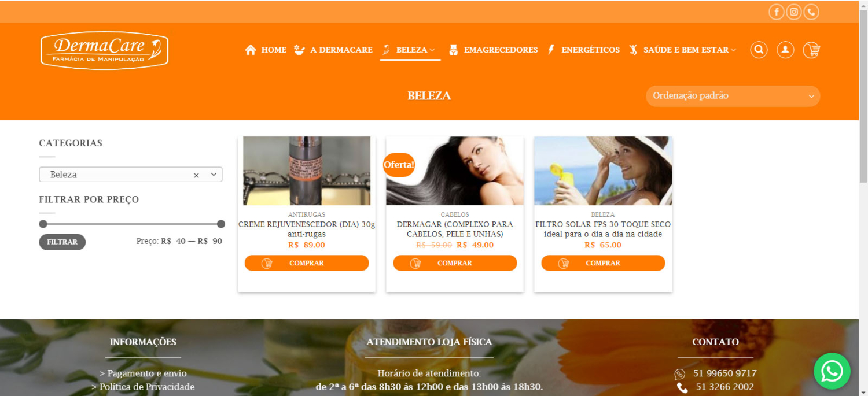Open the Pagamento e envio link
868x396 pixels.
pos(143,373)
